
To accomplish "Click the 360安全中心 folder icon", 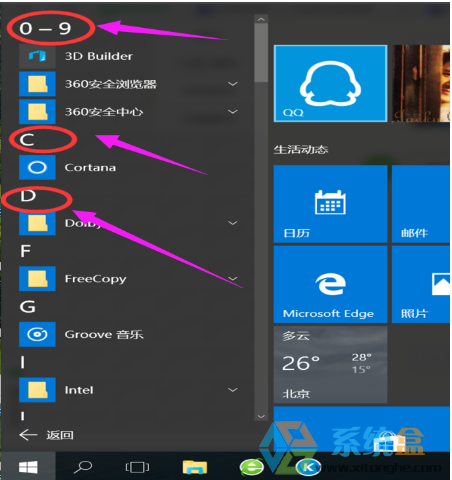I will [x=37, y=112].
